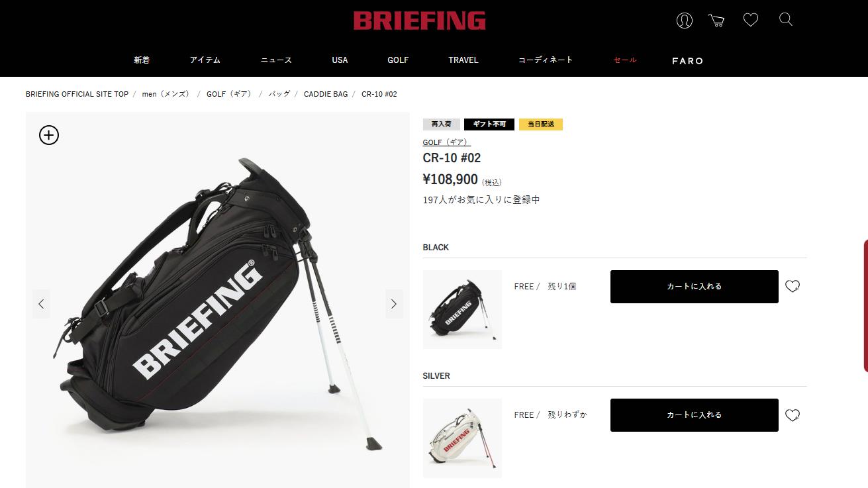This screenshot has height=488, width=868.
Task: Show previous product image arrow
Action: point(41,304)
